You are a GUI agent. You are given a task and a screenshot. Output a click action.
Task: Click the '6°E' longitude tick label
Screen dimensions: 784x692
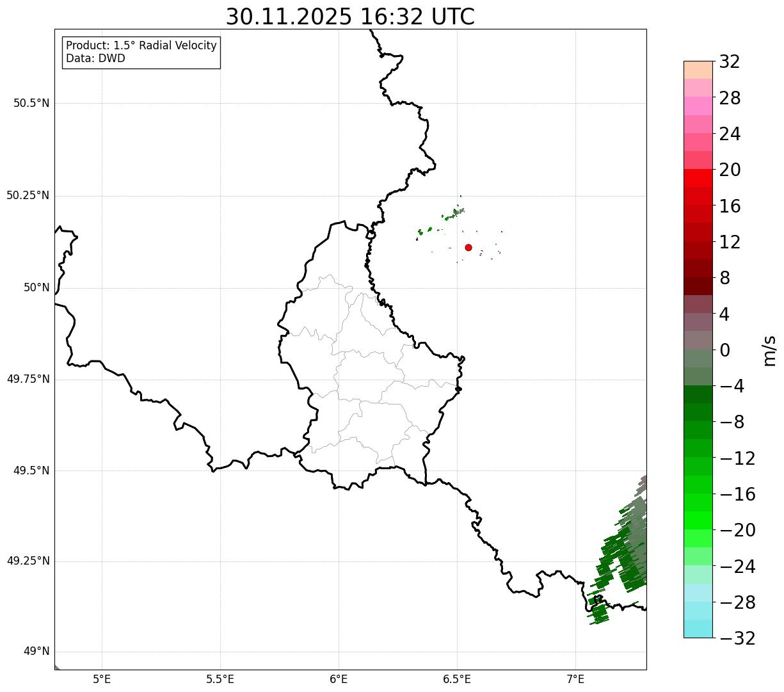339,679
